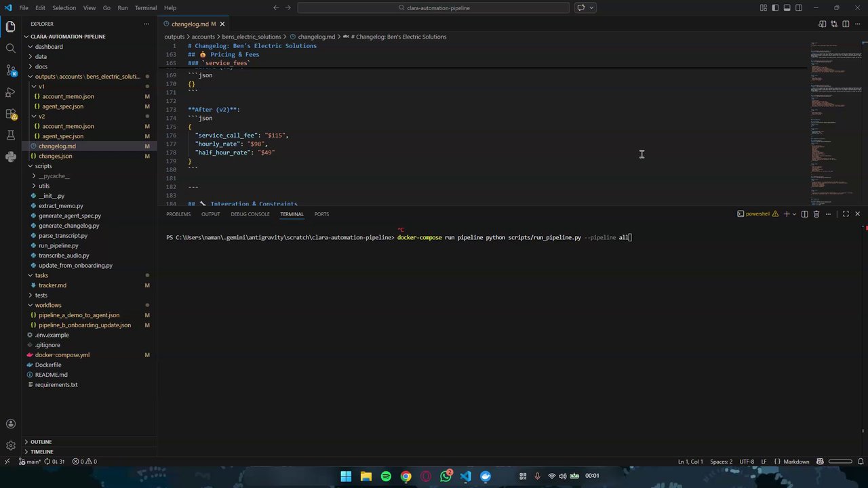The height and width of the screenshot is (488, 868).
Task: Create a new terminal with the plus icon
Action: [x=787, y=214]
